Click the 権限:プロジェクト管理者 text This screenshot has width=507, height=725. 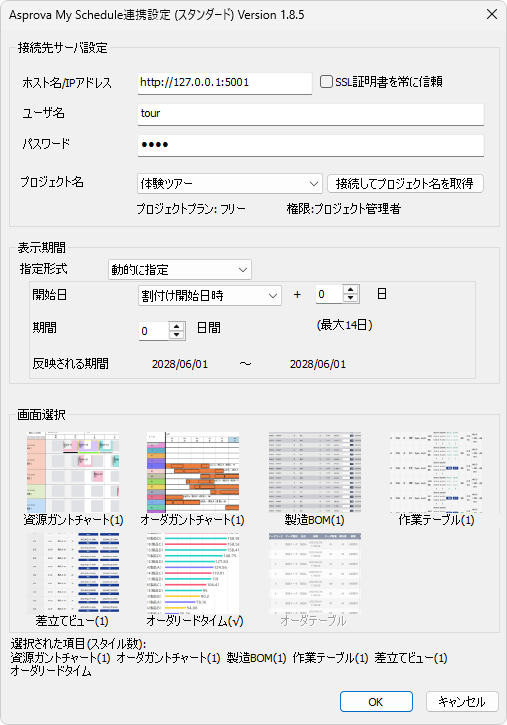point(343,209)
